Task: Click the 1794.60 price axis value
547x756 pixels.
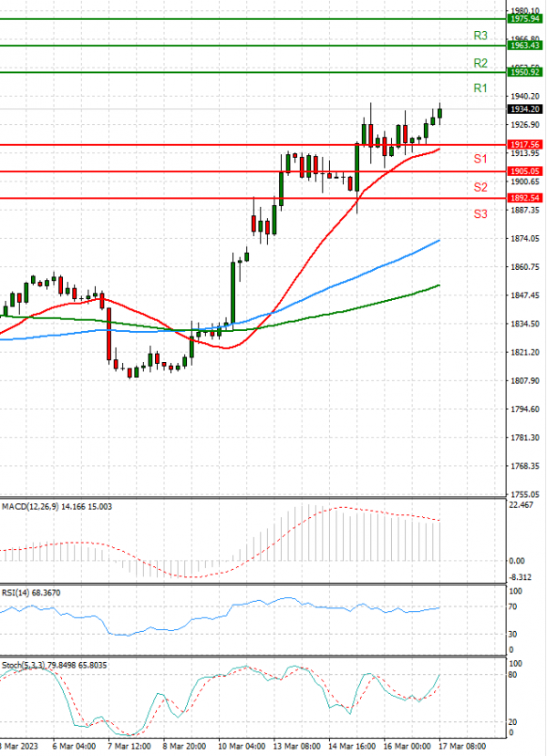Action: pos(525,409)
